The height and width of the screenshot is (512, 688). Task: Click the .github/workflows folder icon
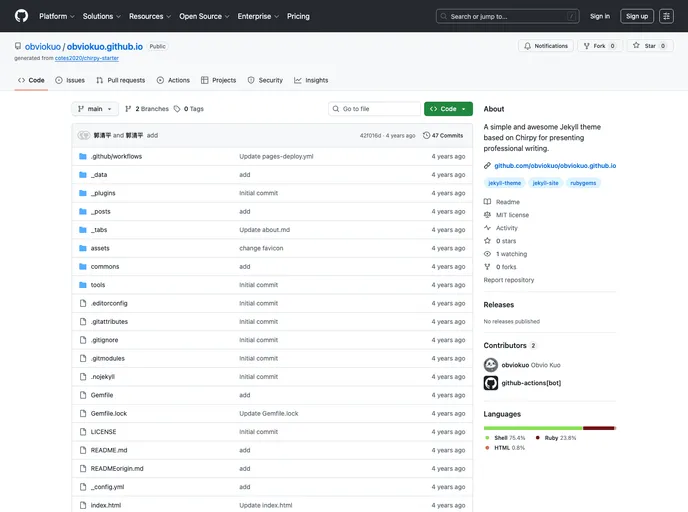tap(83, 157)
